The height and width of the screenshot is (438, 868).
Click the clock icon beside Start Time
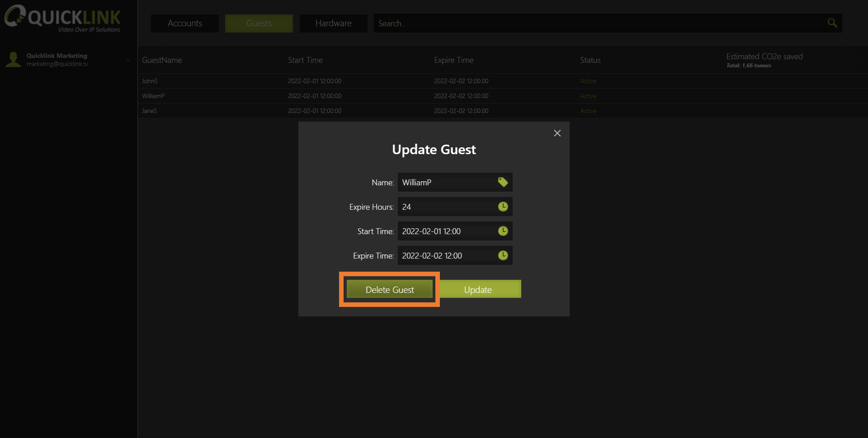[x=503, y=231]
